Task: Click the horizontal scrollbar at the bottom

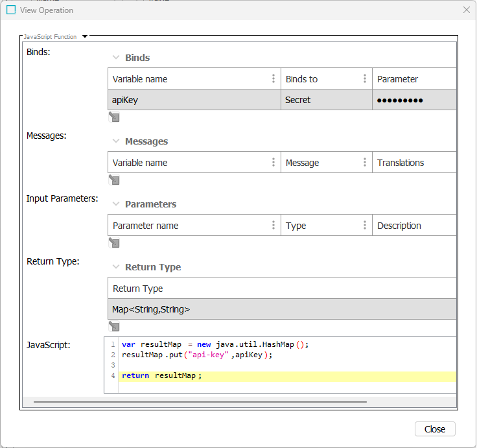Action: click(x=200, y=402)
